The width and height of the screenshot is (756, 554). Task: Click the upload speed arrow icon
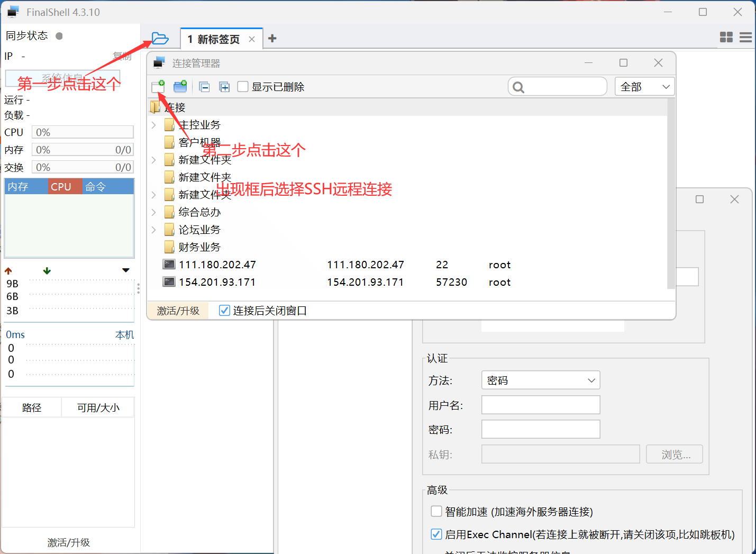(8, 270)
